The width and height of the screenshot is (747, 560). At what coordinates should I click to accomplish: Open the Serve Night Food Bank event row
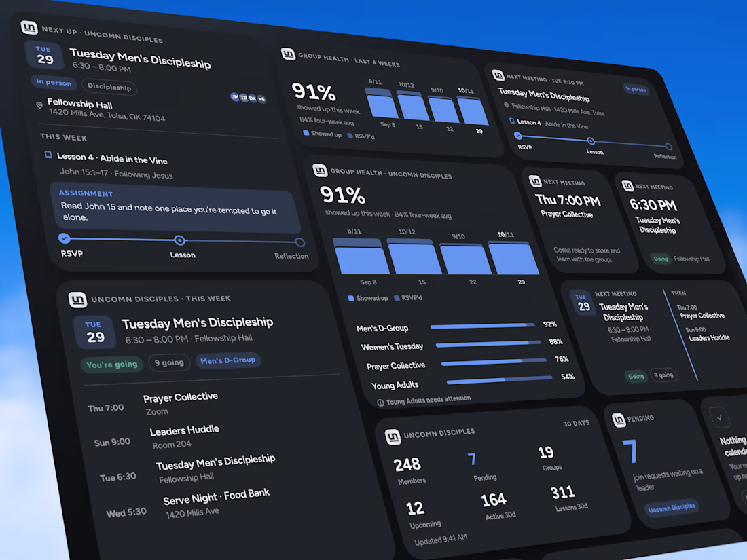coord(188,505)
